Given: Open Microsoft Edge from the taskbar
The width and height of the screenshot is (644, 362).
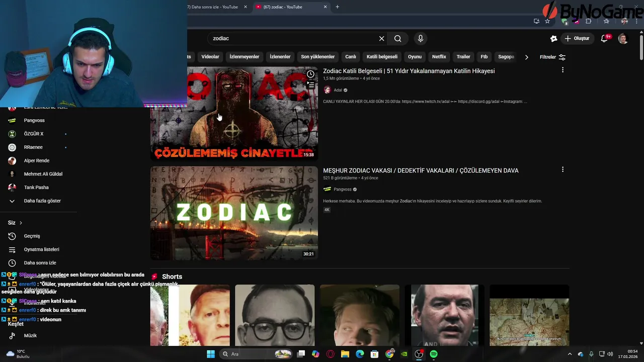Looking at the screenshot, I should tap(360, 354).
